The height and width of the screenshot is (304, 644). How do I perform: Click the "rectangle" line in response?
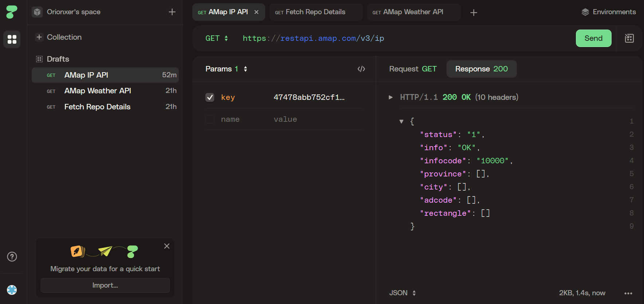(x=455, y=213)
